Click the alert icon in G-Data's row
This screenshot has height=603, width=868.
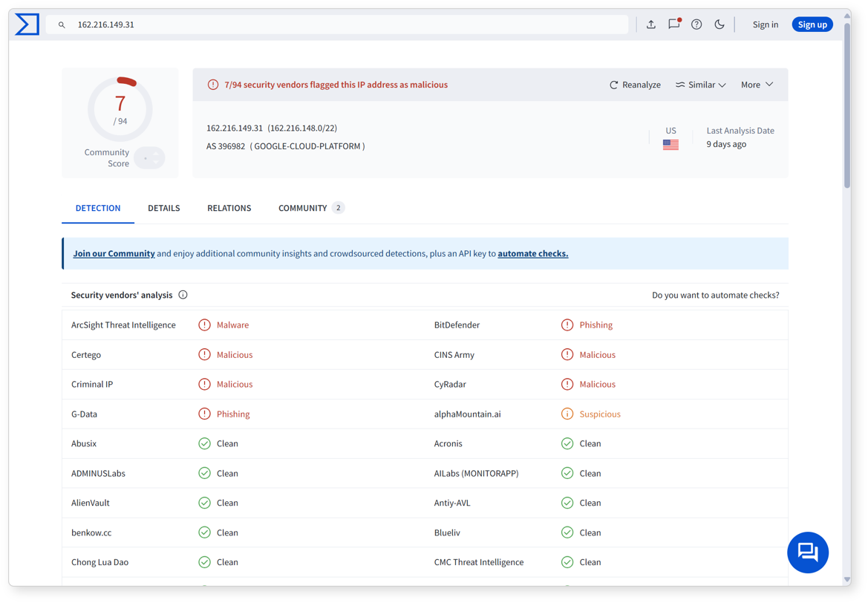coord(204,414)
